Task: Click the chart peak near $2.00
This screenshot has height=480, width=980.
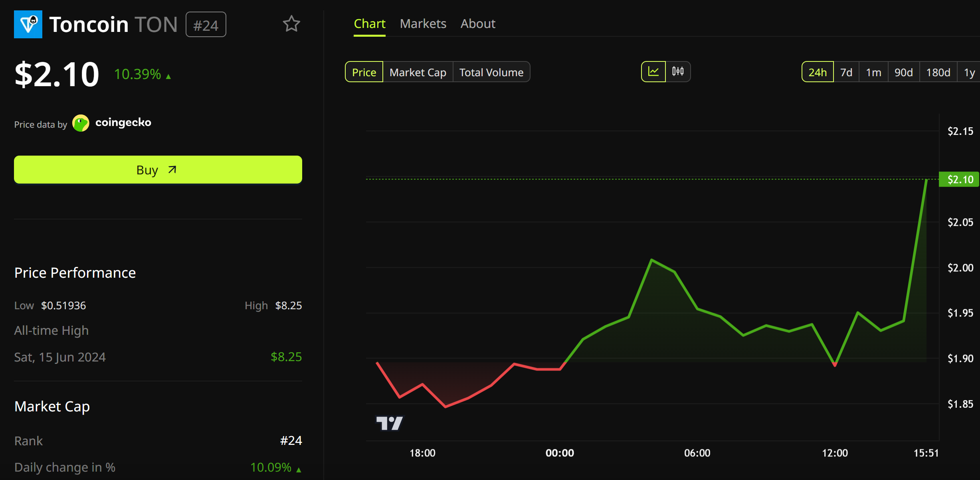Action: click(651, 260)
